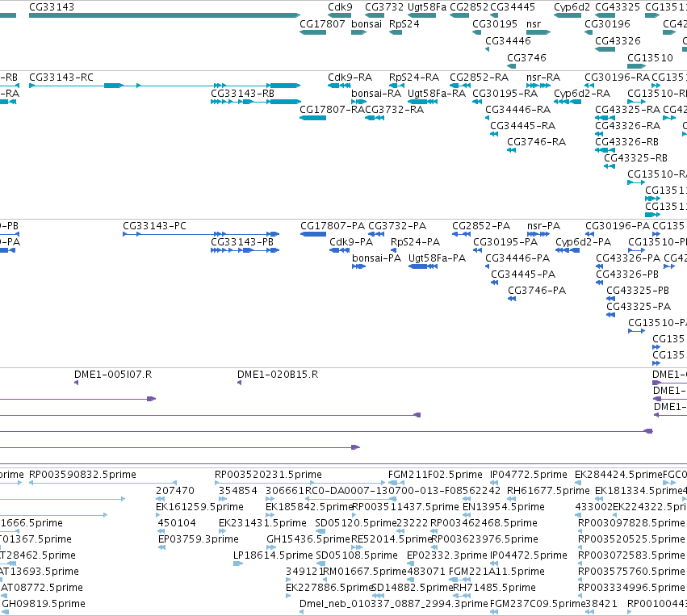Image resolution: width=687 pixels, height=616 pixels.
Task: Select the Cdk9 gene label
Action: (340, 7)
